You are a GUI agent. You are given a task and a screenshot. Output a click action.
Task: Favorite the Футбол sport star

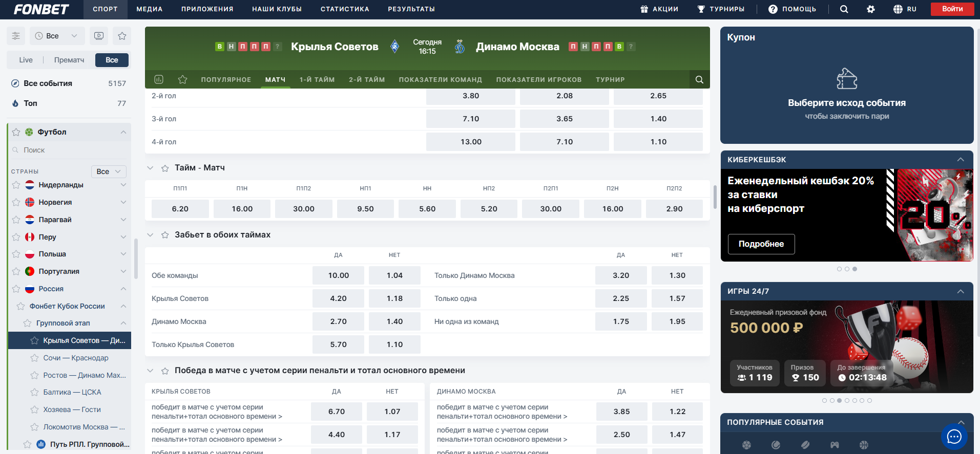(16, 132)
